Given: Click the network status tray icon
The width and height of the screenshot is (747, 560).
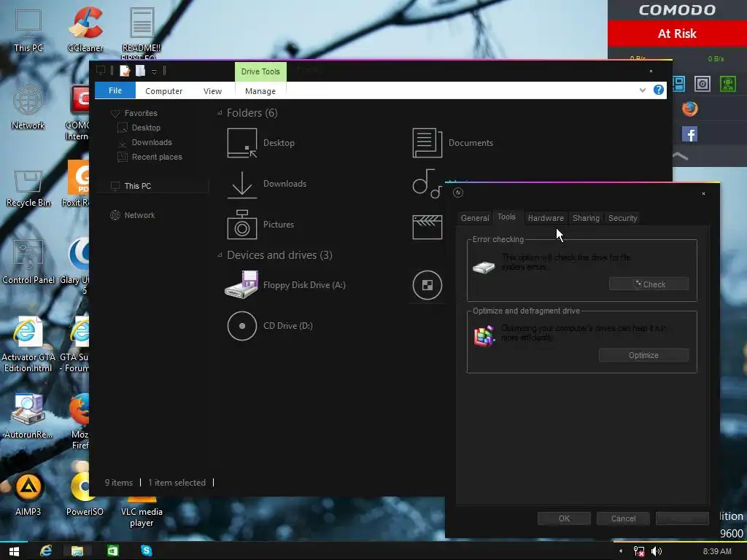Looking at the screenshot, I should point(639,551).
